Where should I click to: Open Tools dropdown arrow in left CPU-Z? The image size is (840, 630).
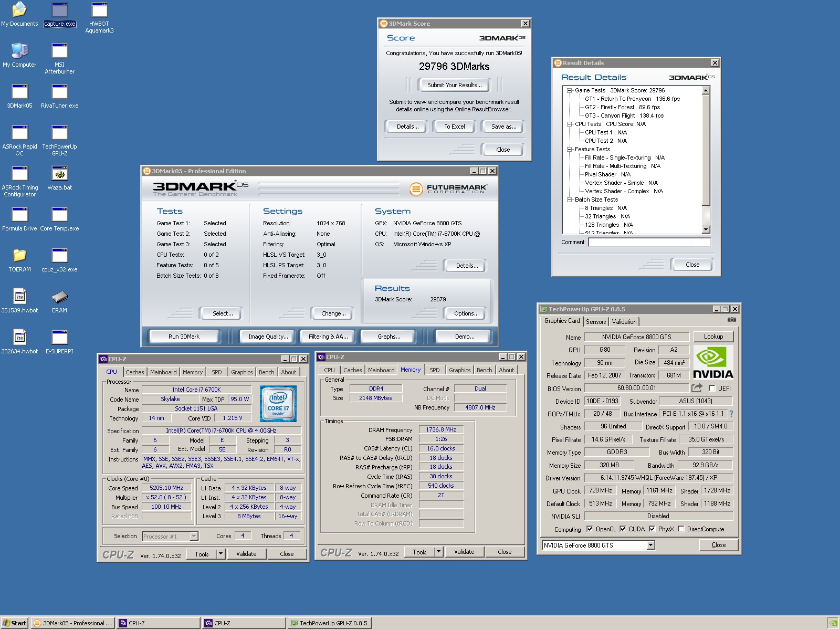(220, 554)
